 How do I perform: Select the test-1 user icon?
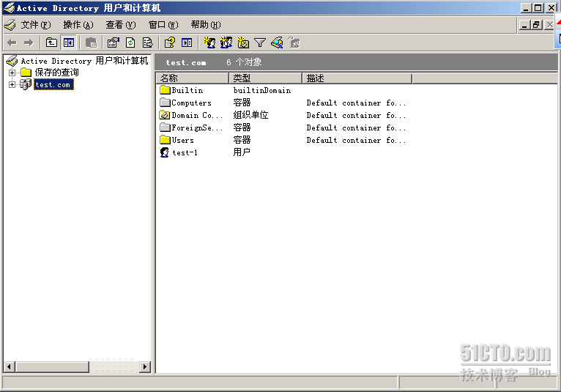165,152
